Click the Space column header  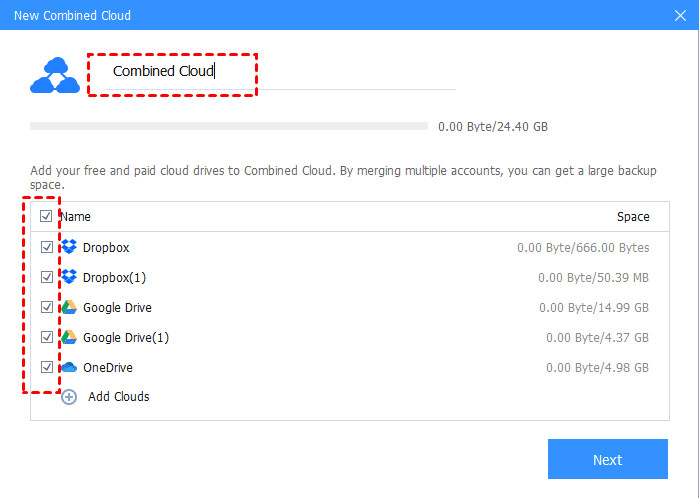633,217
